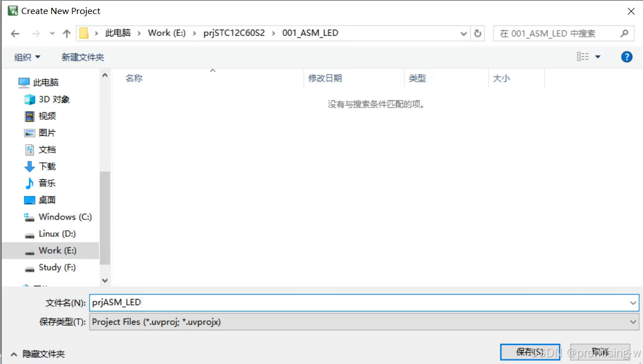The width and height of the screenshot is (643, 364).
Task: Save the project with 保存(S)
Action: click(x=530, y=352)
